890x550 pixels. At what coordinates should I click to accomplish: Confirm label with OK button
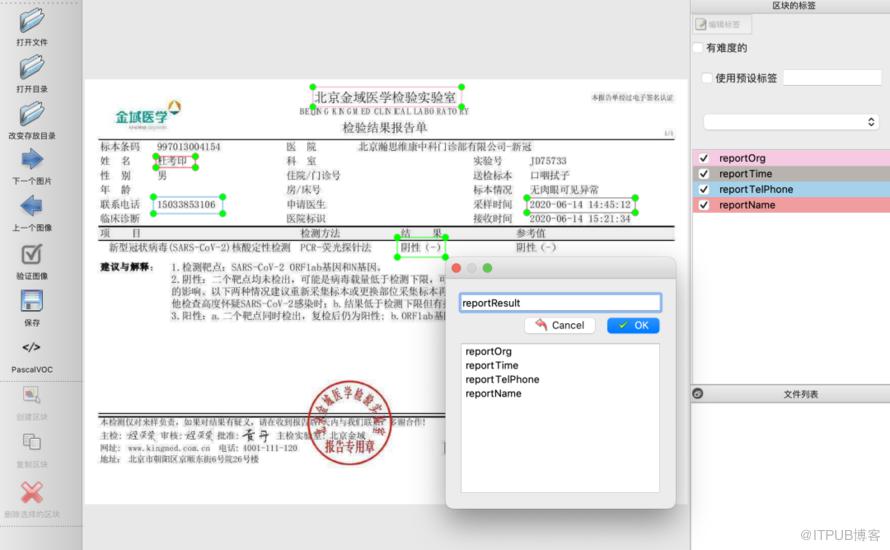633,325
